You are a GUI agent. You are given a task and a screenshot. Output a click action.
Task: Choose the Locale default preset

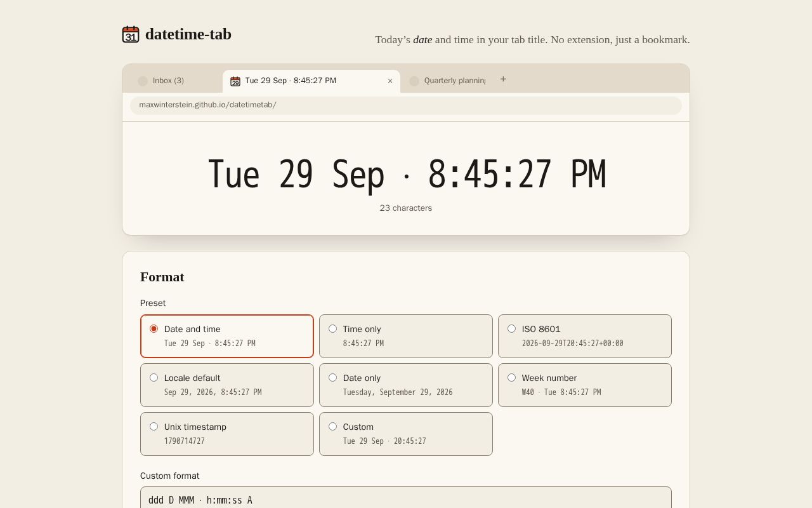tap(227, 385)
